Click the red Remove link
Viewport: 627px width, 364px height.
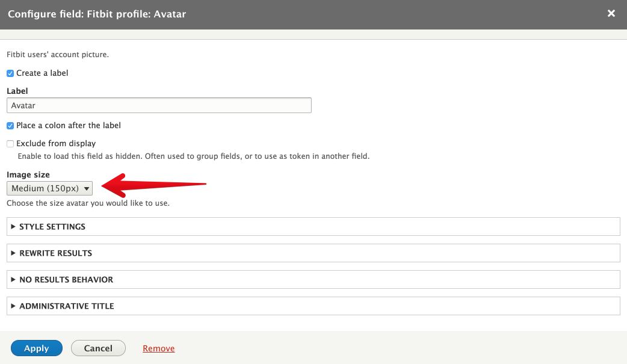coord(159,348)
